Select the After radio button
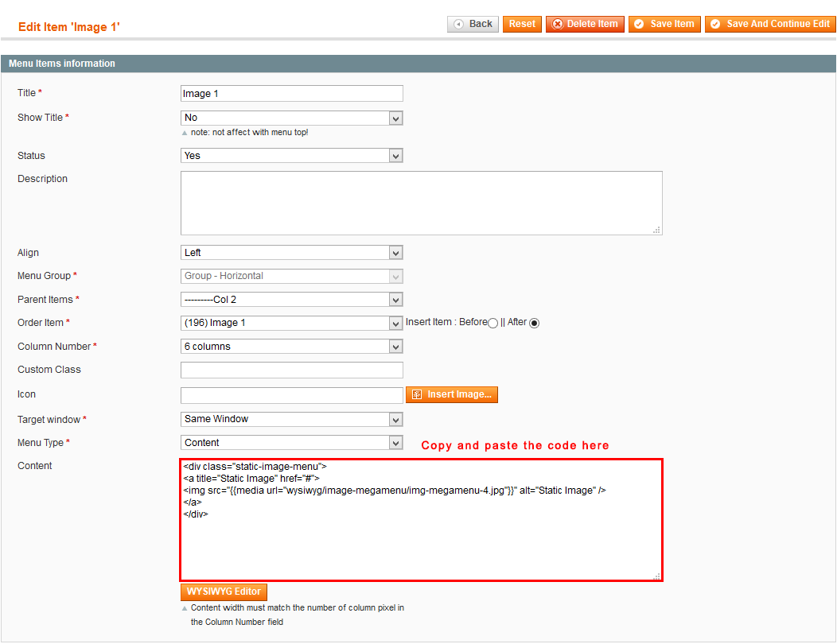 pos(535,324)
